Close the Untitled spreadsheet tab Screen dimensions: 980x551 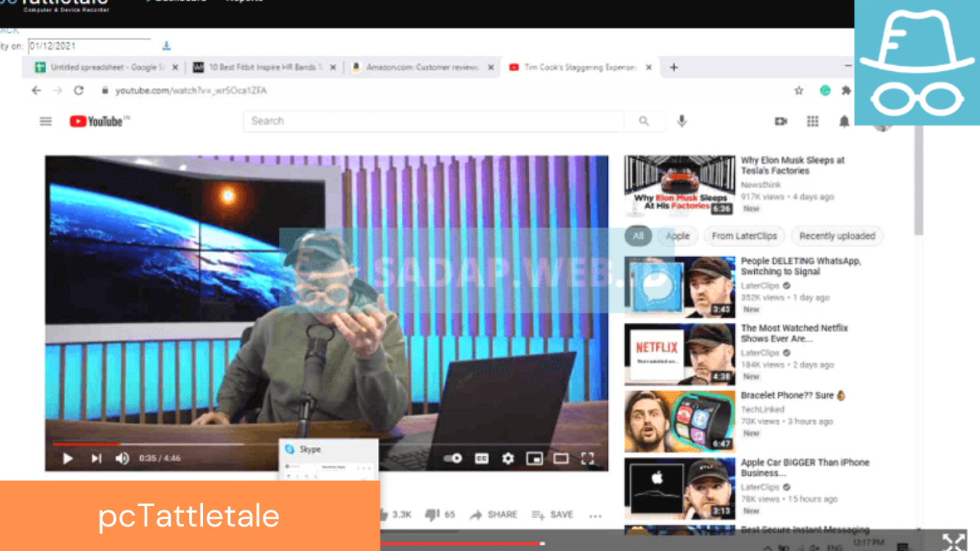(x=175, y=67)
